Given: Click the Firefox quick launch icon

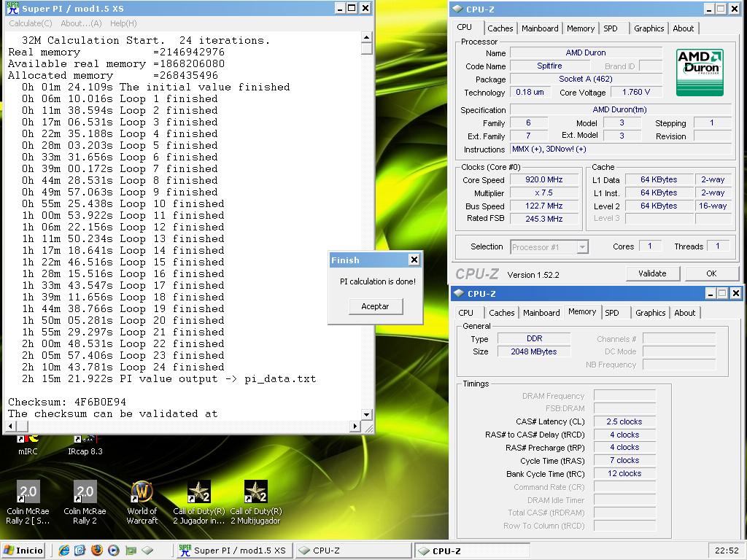Looking at the screenshot, I should 97,551.
